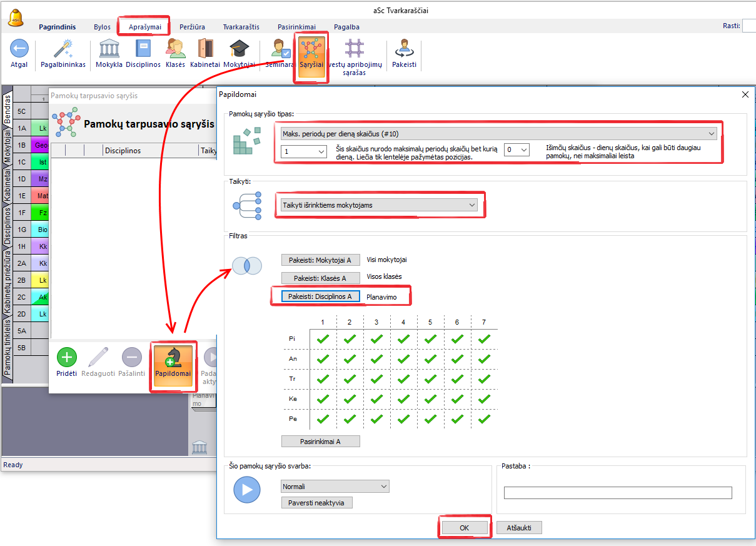Screen dimensions: 756x546
Task: Click the Pakeisti: Disciplinos A button
Action: (x=320, y=296)
